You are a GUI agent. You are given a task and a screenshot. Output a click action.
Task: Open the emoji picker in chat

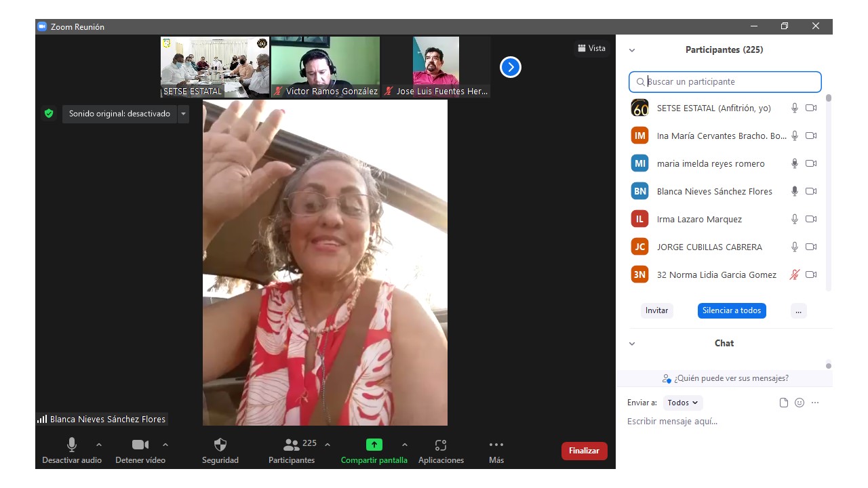coord(800,403)
